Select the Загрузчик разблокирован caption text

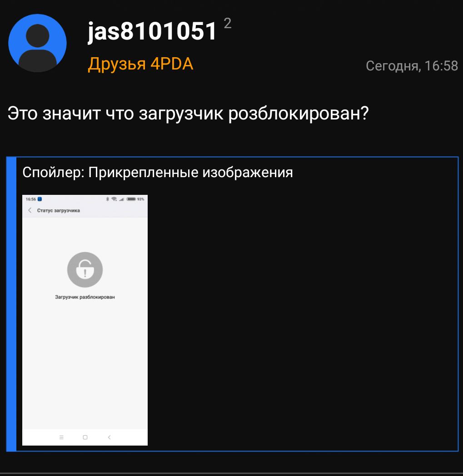[x=85, y=297]
